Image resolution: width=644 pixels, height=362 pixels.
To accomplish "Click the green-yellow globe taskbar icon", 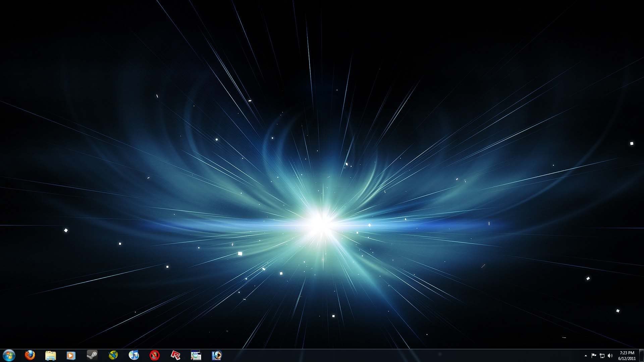I will pos(113,355).
